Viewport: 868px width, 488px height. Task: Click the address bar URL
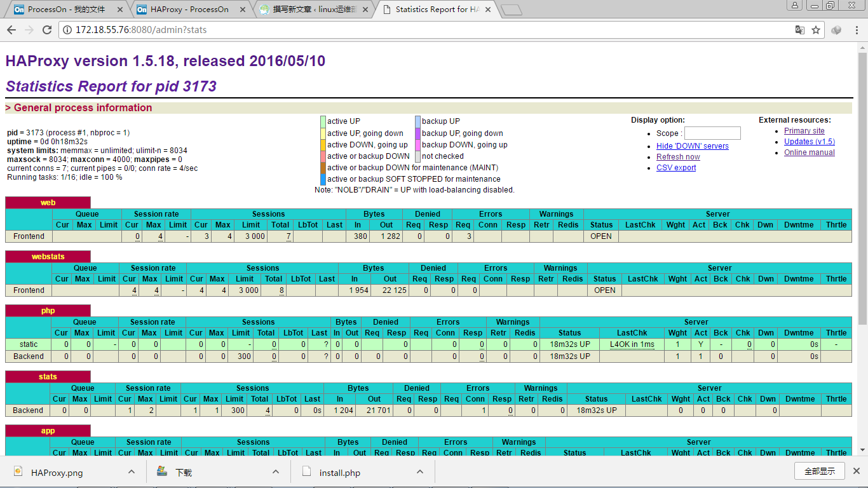pos(141,30)
